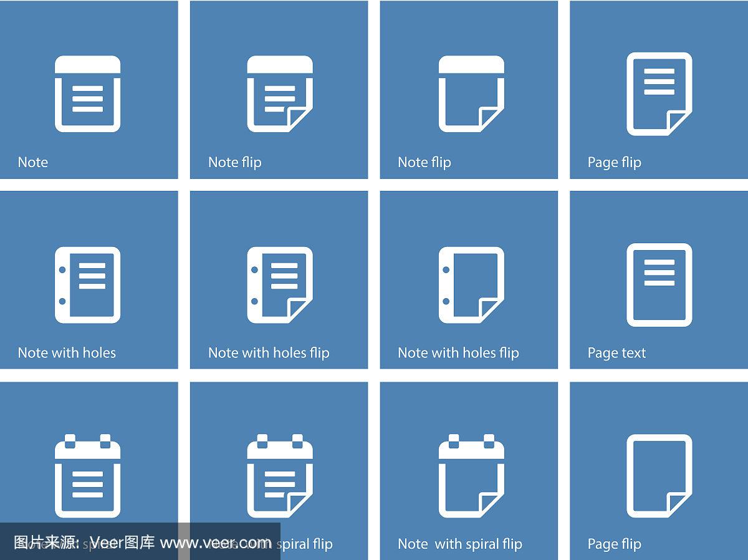
Task: Click 'Note with spiral flip' label under blank spiral icon
Action: pos(460,544)
